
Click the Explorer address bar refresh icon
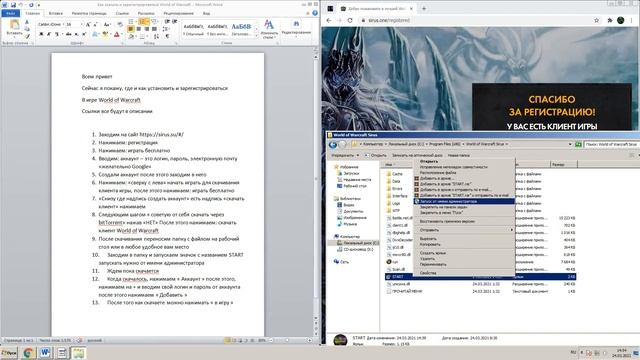click(x=578, y=144)
